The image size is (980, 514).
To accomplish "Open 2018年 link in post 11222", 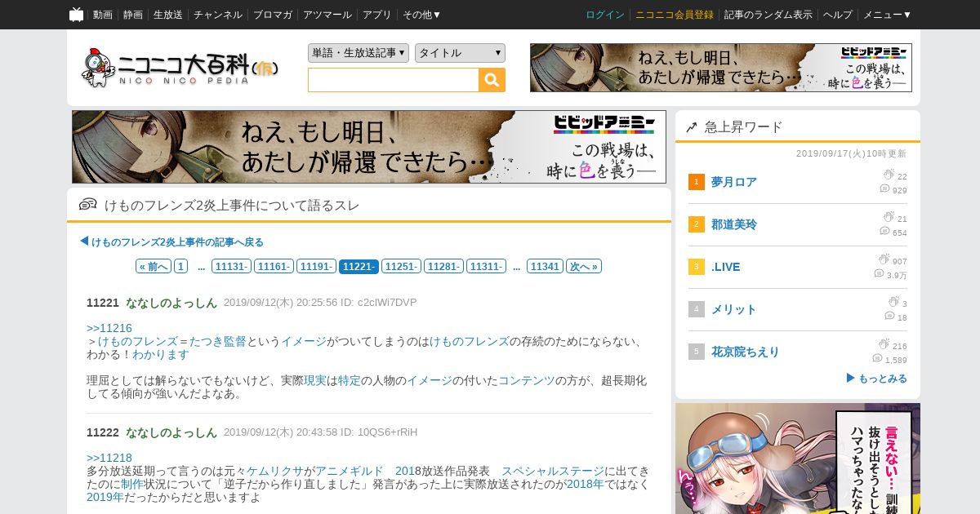I will click(x=586, y=484).
